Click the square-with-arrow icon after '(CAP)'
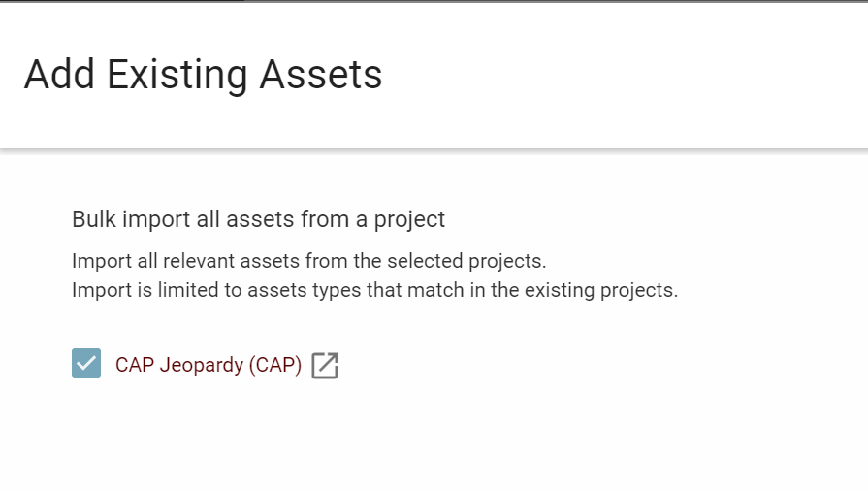 pos(325,366)
